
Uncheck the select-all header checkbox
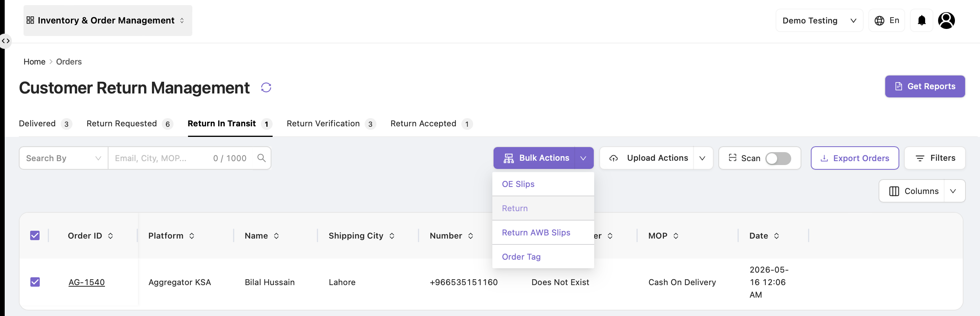tap(35, 235)
